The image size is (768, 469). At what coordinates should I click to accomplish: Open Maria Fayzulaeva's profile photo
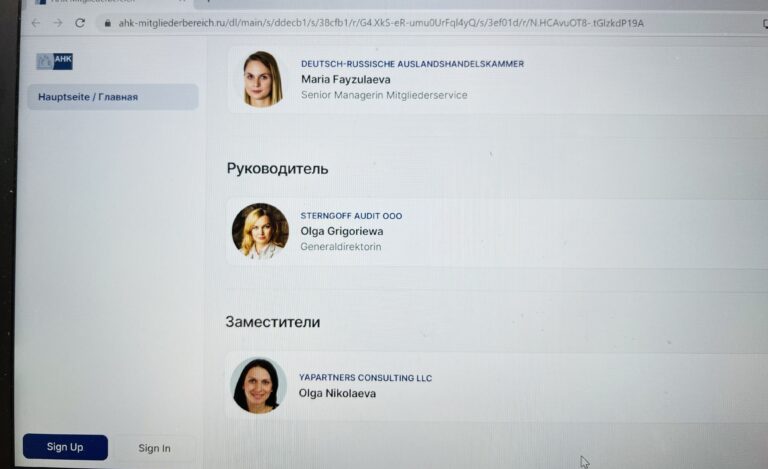262,79
